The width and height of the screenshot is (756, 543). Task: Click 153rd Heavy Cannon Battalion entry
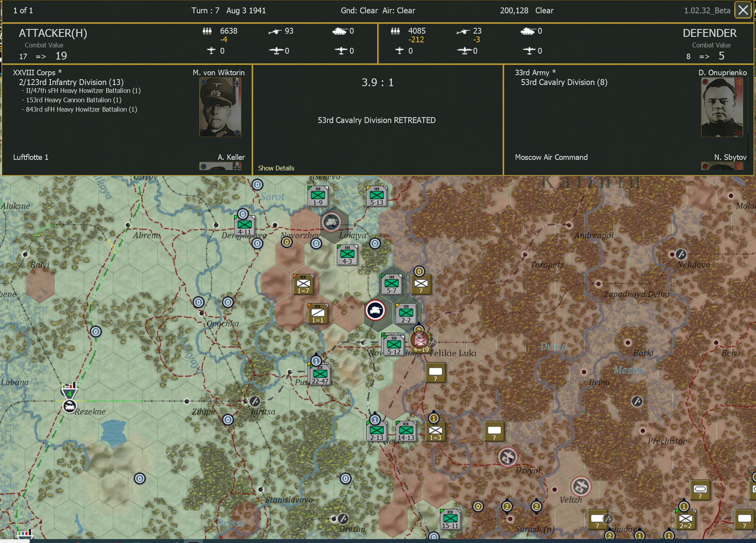click(74, 100)
